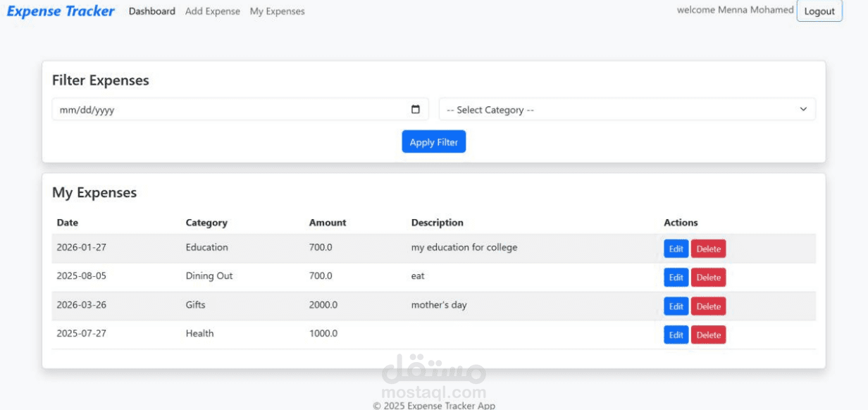
Task: Click the Expense Tracker brand logo
Action: 61,11
